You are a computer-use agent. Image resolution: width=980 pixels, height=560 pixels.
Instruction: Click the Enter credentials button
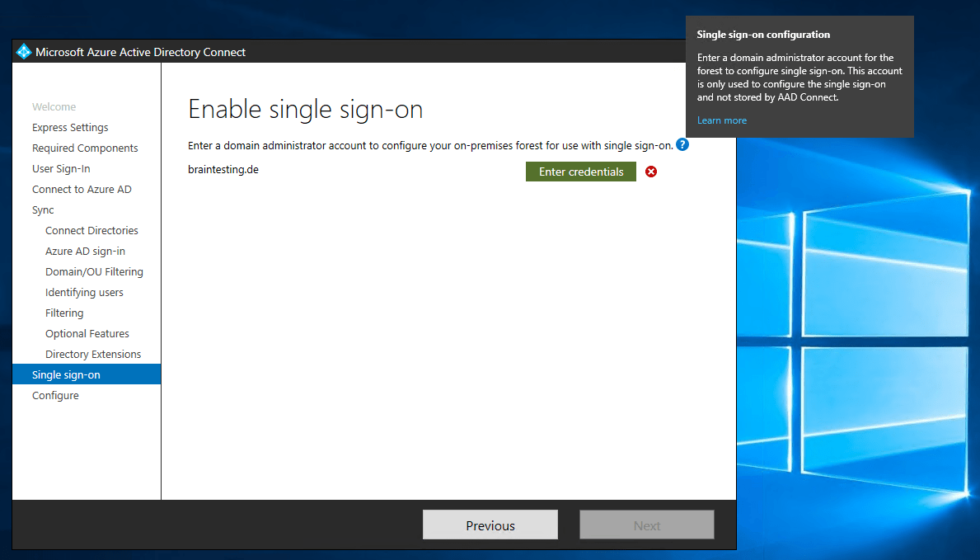click(580, 172)
